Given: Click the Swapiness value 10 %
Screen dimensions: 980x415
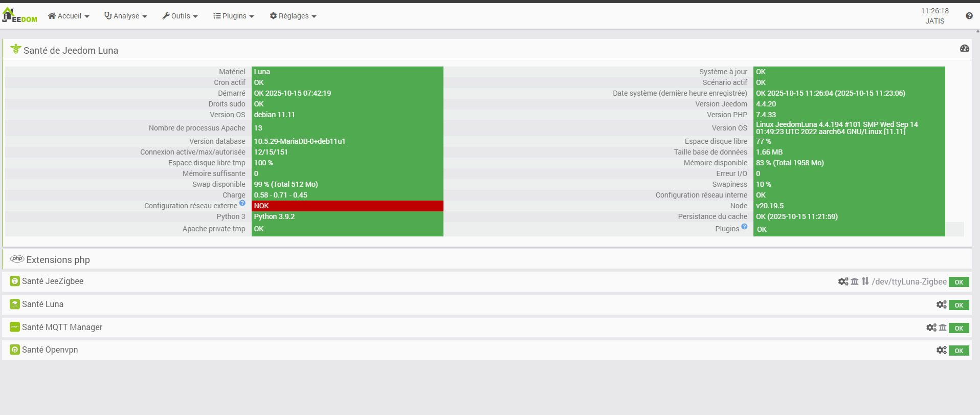Looking at the screenshot, I should [764, 184].
